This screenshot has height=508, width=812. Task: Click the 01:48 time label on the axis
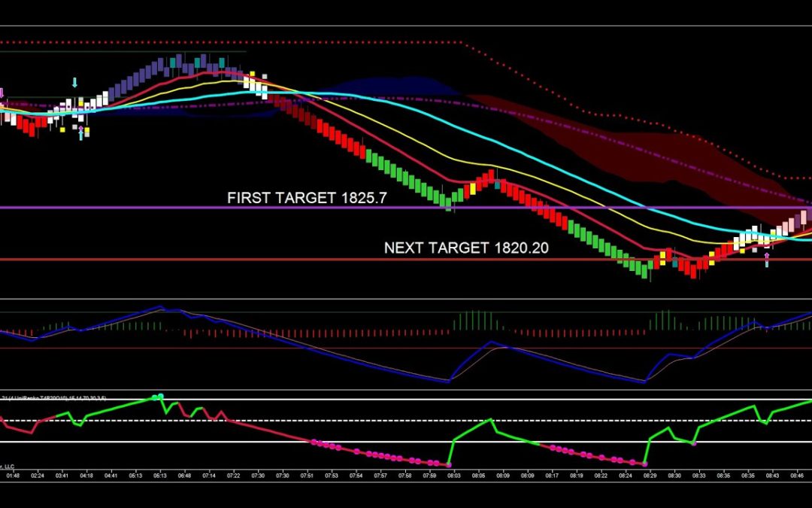pos(13,476)
